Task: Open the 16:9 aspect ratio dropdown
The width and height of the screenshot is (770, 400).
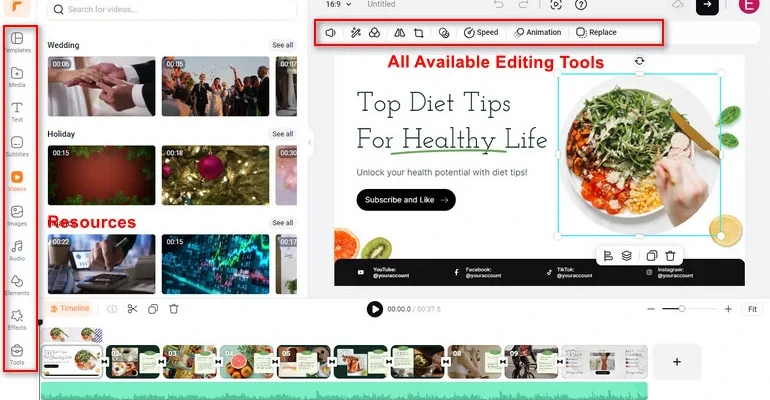Action: [339, 4]
